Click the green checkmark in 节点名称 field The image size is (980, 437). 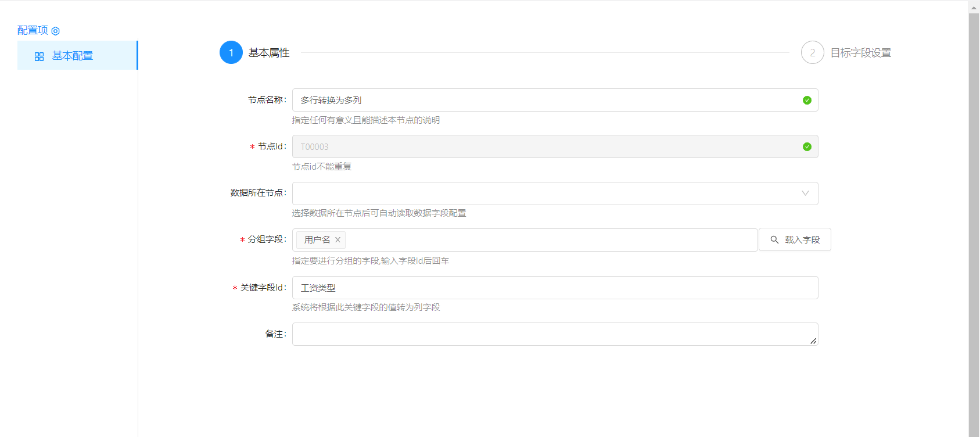point(806,101)
